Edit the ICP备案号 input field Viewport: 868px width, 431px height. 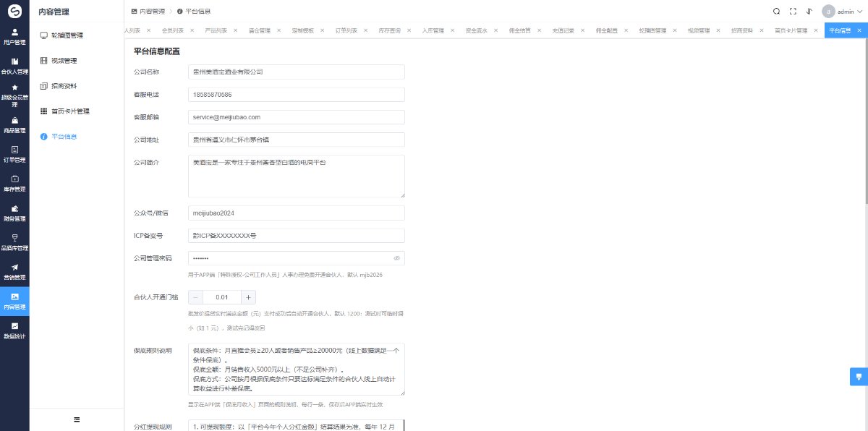[296, 236]
